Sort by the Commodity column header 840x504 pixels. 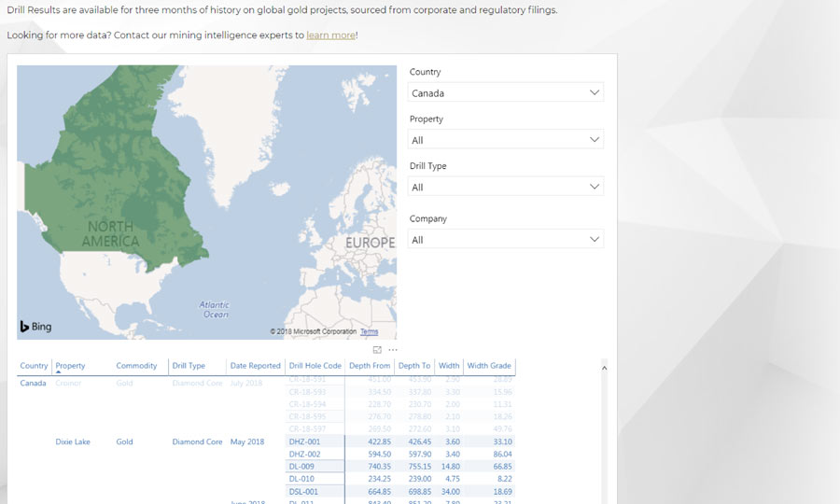tap(137, 366)
